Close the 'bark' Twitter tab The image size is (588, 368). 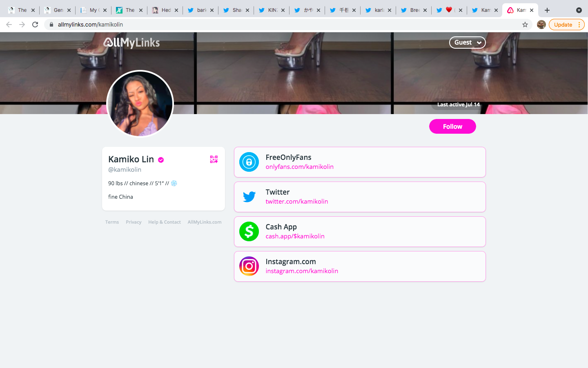click(212, 10)
